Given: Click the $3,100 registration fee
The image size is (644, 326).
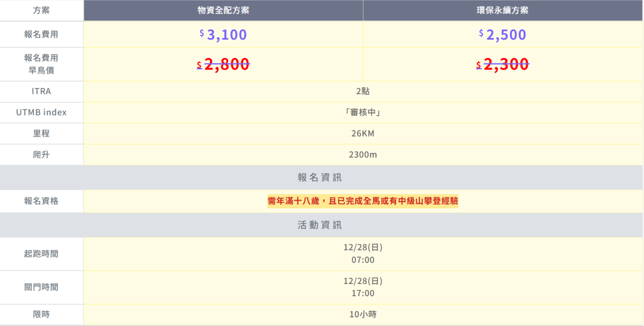Looking at the screenshot, I should 223,35.
